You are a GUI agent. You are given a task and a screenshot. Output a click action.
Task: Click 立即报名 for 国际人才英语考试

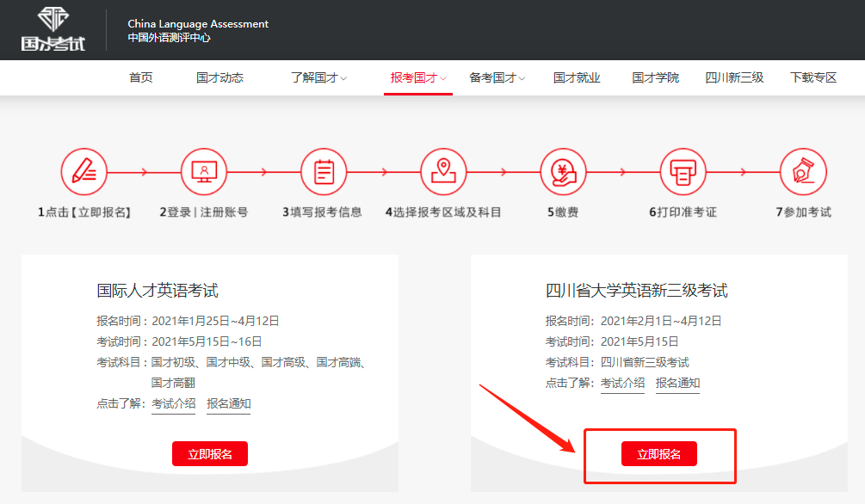210,454
